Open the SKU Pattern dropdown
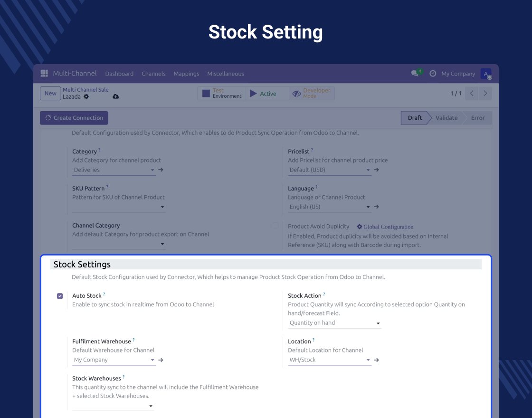532x418 pixels. point(119,207)
